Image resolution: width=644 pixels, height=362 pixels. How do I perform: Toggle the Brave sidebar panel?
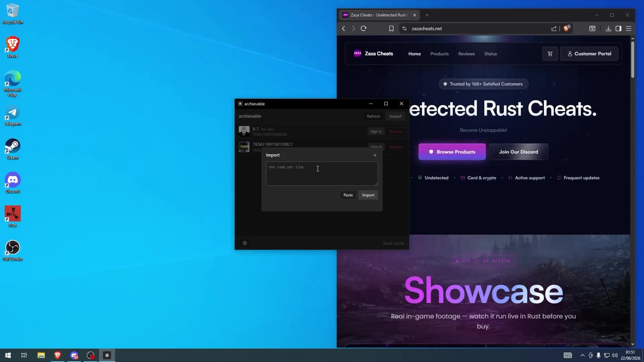tap(618, 28)
